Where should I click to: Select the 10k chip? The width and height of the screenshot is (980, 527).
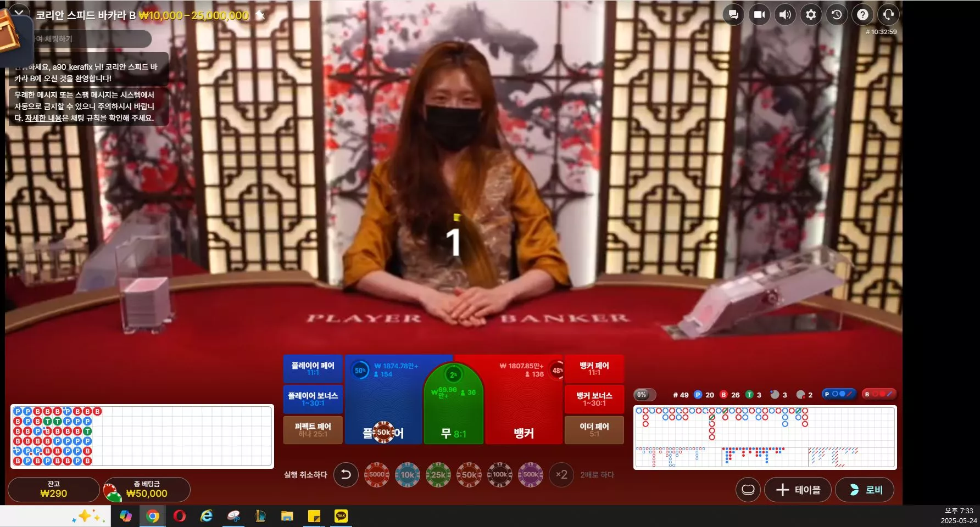pos(408,475)
